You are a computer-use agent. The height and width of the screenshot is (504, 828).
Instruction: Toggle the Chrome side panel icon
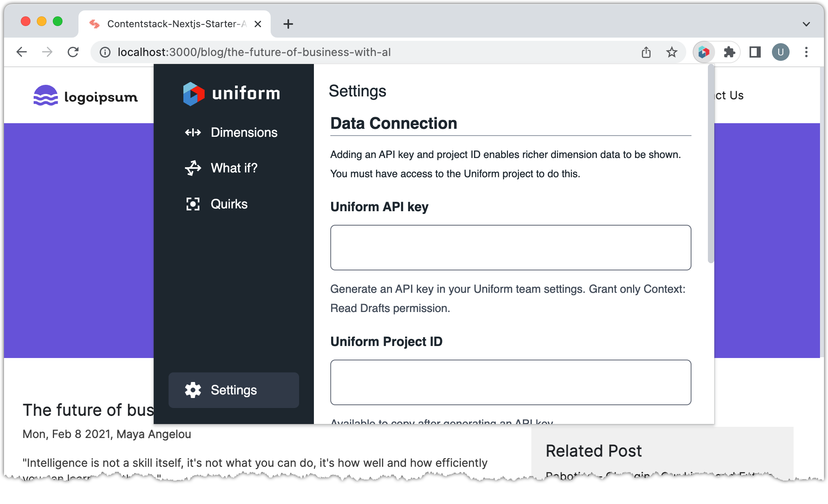755,52
